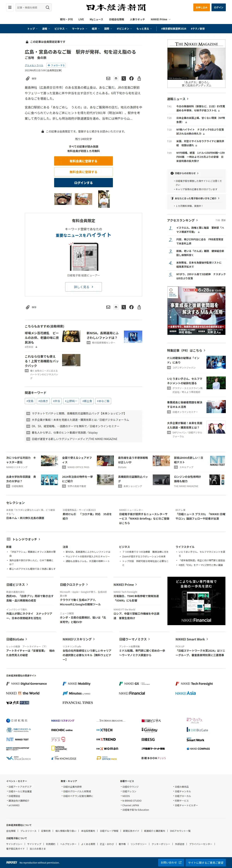Open FINANCIAL TIMES logo link
The width and height of the screenshot is (232, 868).
(78, 703)
